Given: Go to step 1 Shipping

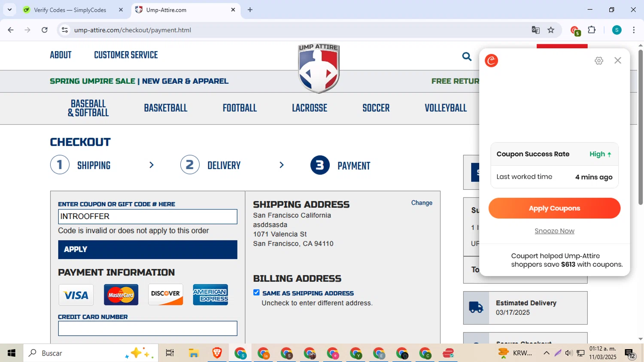Looking at the screenshot, I should click(x=81, y=165).
